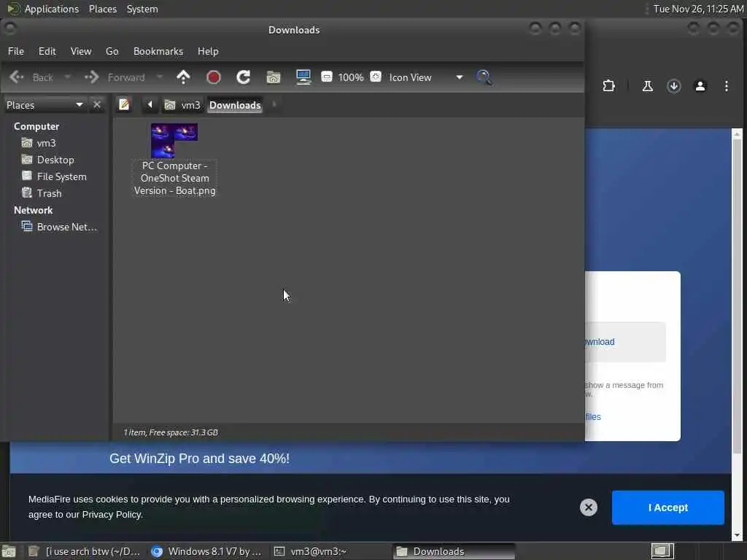This screenshot has width=747, height=560.
Task: Open the Forward history dropdown arrow
Action: [160, 77]
